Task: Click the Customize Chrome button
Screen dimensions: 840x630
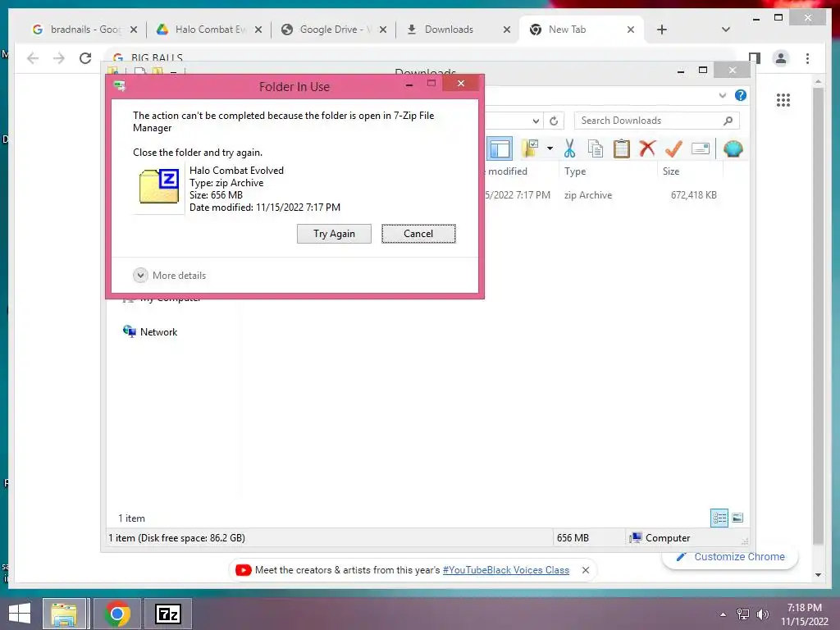Action: pyautogui.click(x=731, y=557)
